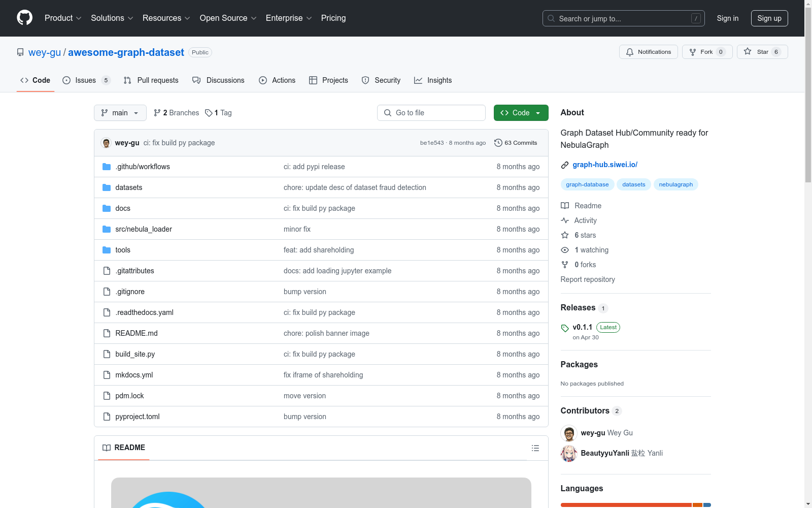Open the green Code dropdown button
This screenshot has height=508, width=812.
[x=521, y=113]
